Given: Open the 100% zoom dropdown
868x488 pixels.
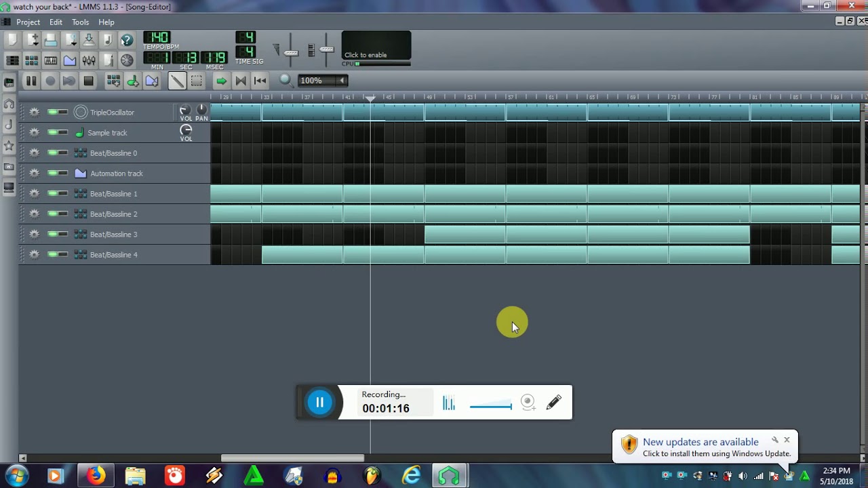Looking at the screenshot, I should 323,81.
